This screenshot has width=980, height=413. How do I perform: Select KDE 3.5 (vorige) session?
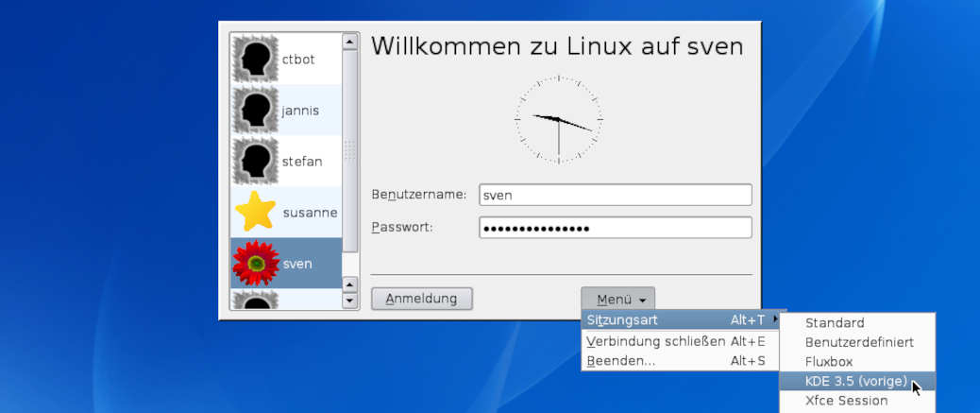point(857,381)
